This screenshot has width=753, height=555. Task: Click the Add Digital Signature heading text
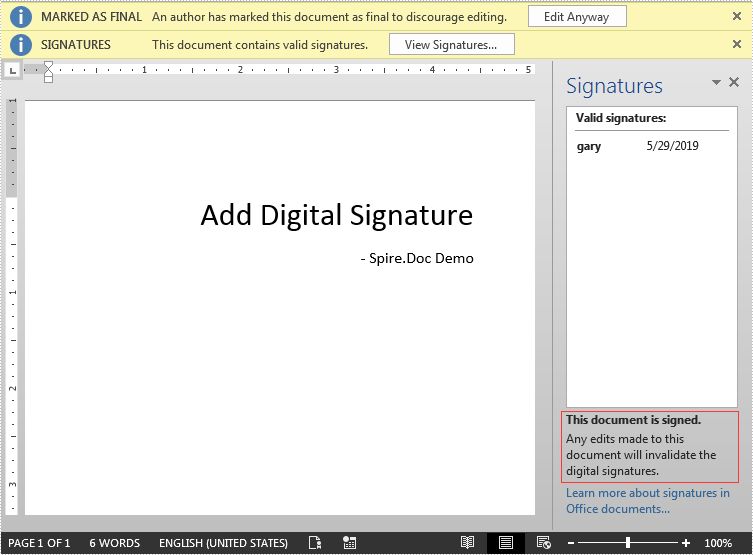(337, 216)
